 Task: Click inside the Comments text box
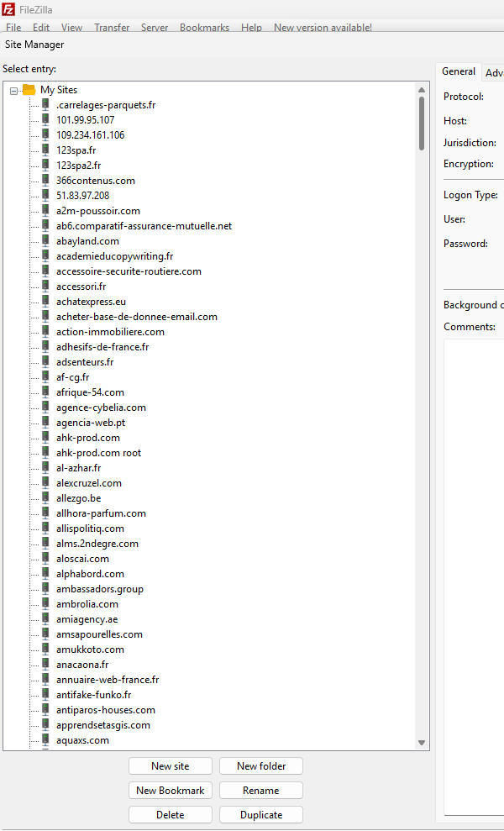click(474, 576)
